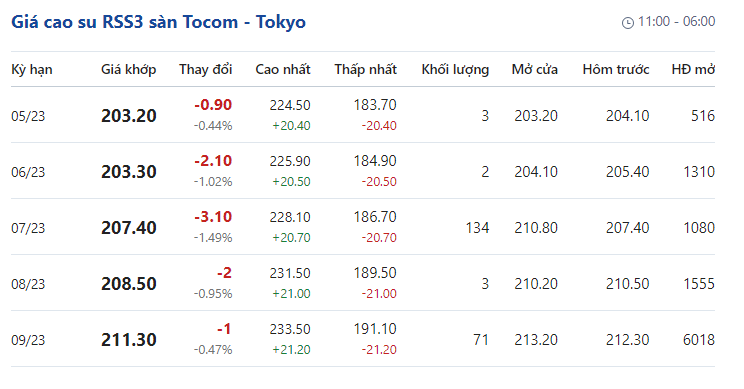Click the clock icon beside trading hours
Image resolution: width=744 pixels, height=389 pixels.
pyautogui.click(x=627, y=23)
